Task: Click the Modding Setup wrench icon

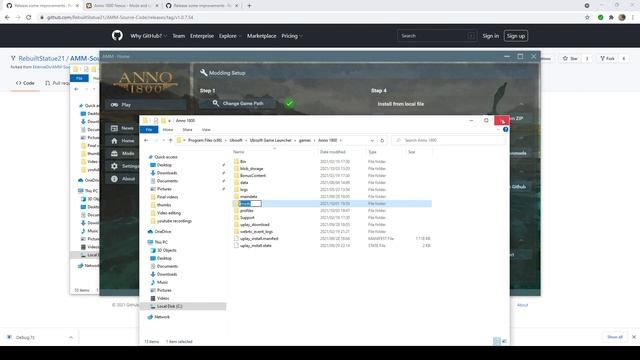Action: [x=203, y=73]
